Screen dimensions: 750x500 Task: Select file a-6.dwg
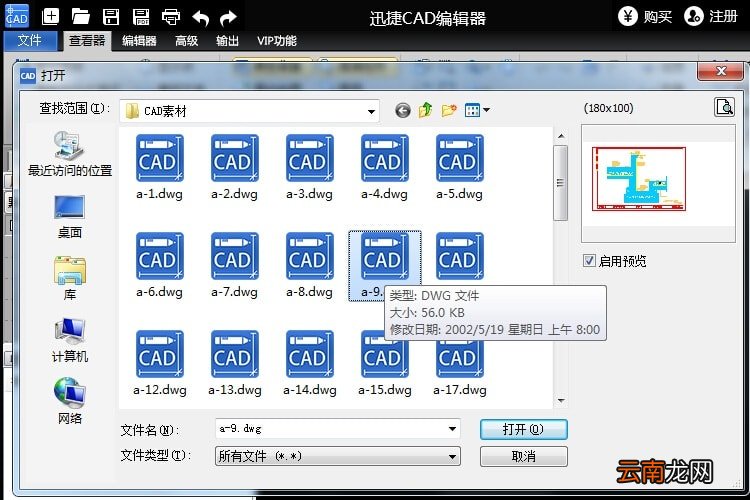coord(159,265)
